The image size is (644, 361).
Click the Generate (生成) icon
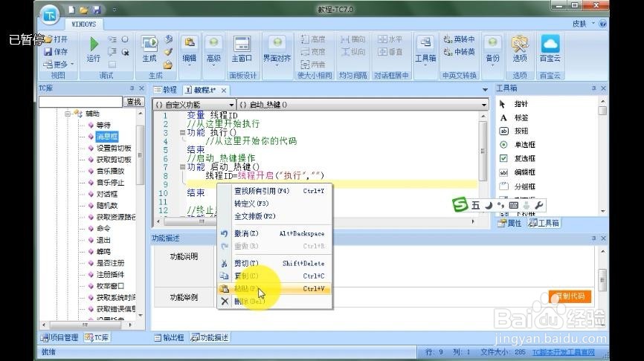coord(149,44)
